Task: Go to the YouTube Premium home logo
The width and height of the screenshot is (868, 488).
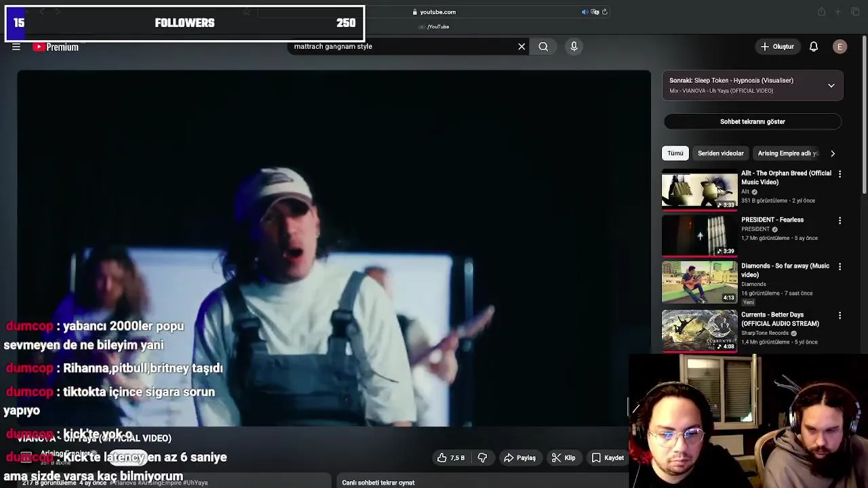Action: click(56, 47)
